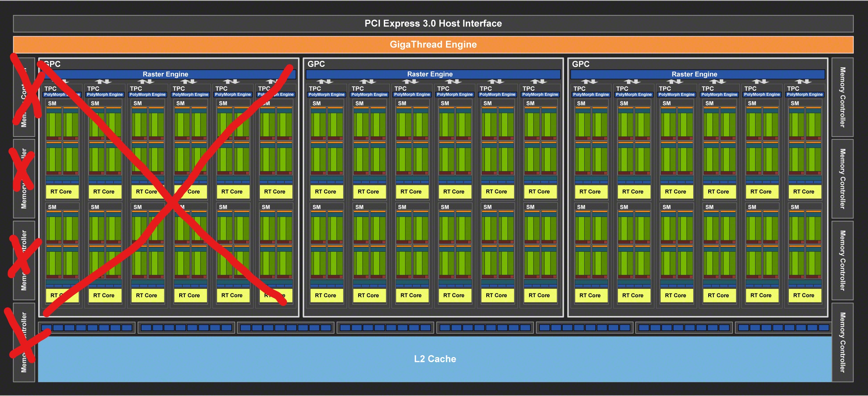The width and height of the screenshot is (868, 396).
Task: Click Raster Engine in the rightmost GPC
Action: pyautogui.click(x=694, y=74)
